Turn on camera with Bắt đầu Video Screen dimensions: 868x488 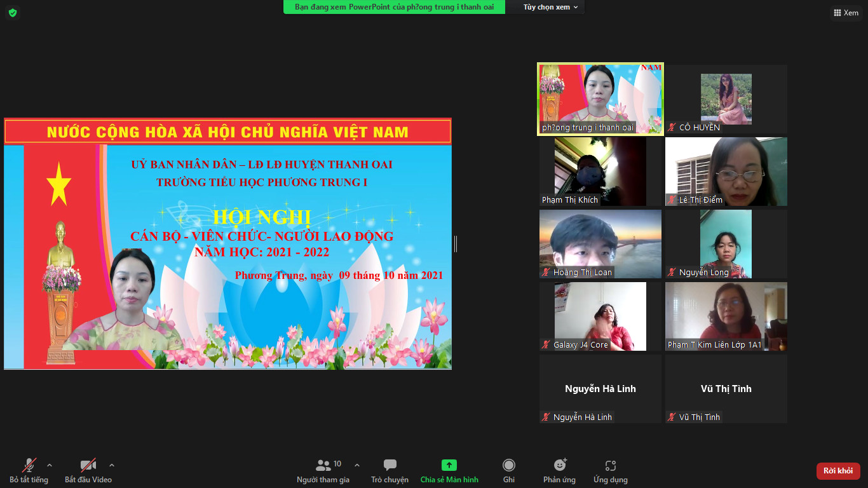88,470
